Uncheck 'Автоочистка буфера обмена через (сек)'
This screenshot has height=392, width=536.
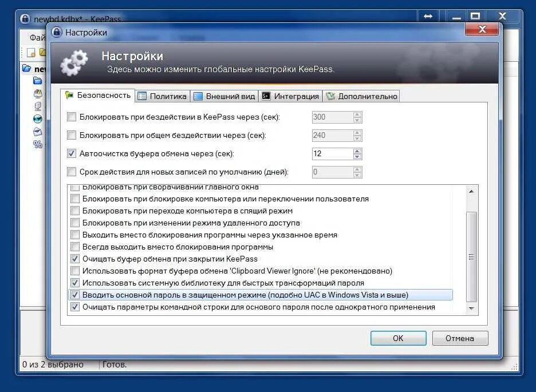click(x=72, y=153)
